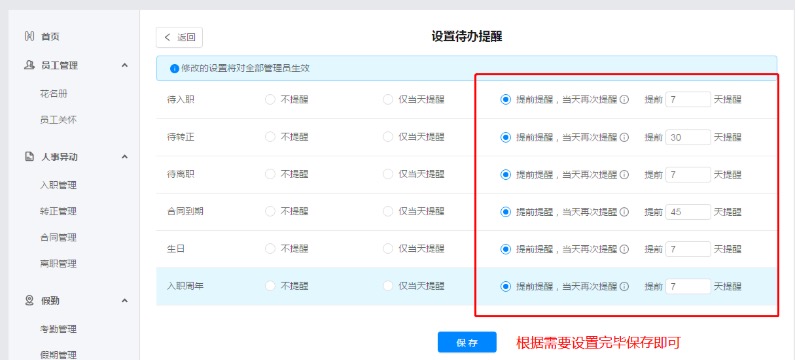Select 仅当天提醒 for 合同到期
Viewport: 797px width, 360px height.
(388, 212)
